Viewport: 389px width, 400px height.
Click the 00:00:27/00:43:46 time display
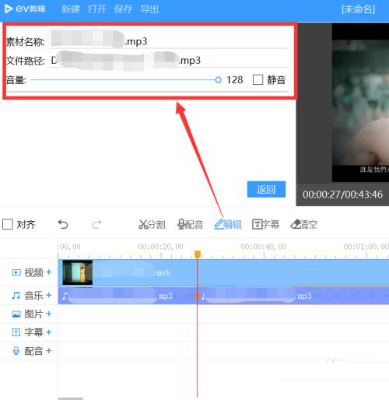point(342,194)
